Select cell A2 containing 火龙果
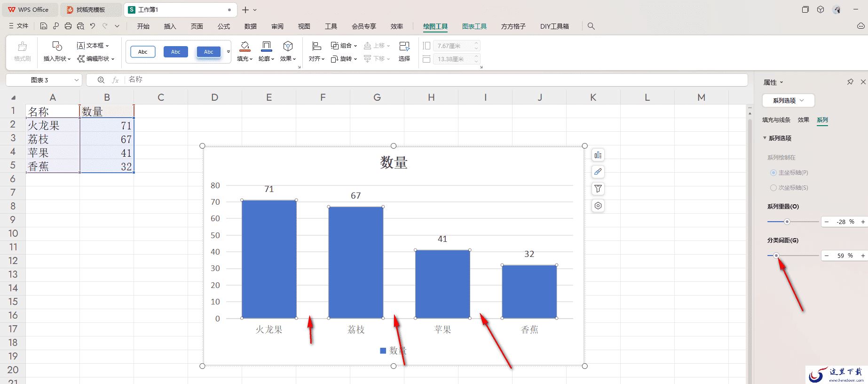Viewport: 868px width, 384px height. click(x=53, y=125)
